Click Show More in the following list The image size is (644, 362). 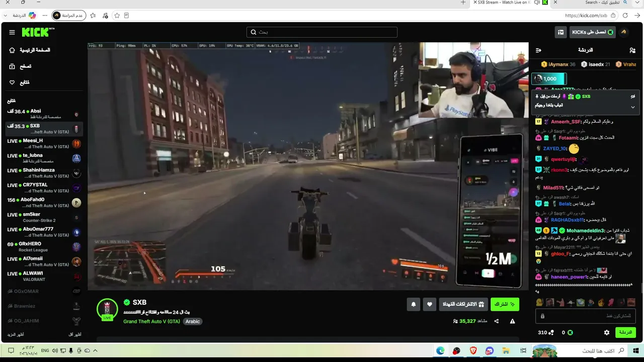pos(16,334)
